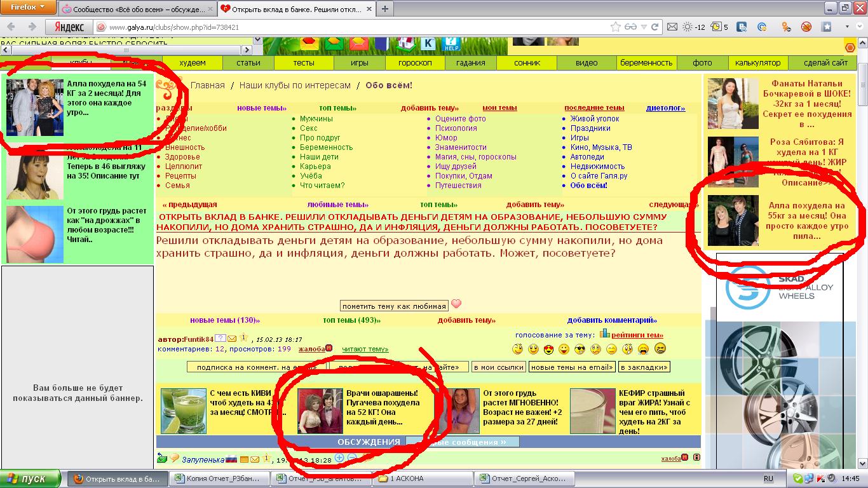Open the КЕФИР ad thumbnail

click(593, 411)
